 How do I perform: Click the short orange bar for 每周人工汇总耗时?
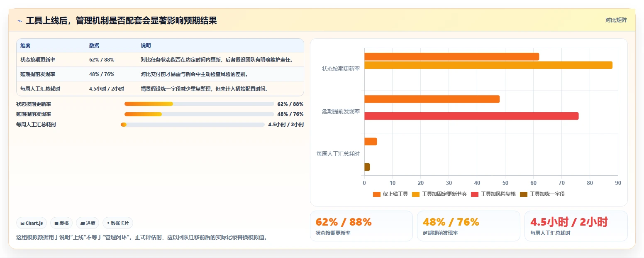(x=371, y=142)
